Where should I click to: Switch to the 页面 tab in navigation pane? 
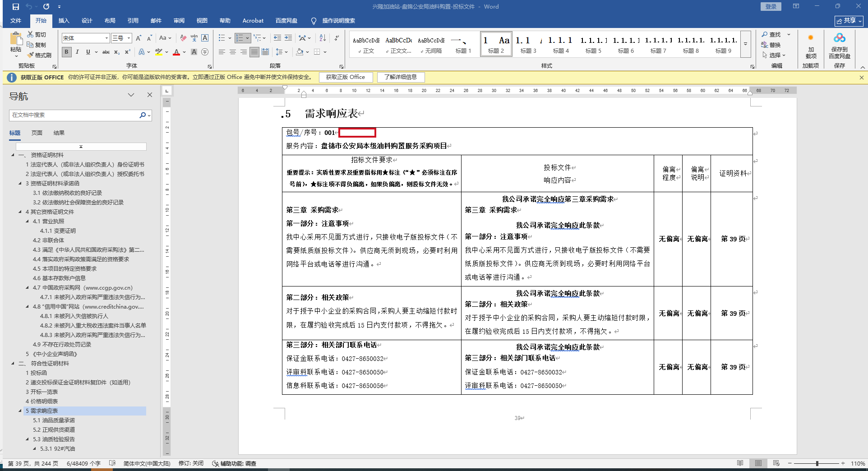pos(37,133)
